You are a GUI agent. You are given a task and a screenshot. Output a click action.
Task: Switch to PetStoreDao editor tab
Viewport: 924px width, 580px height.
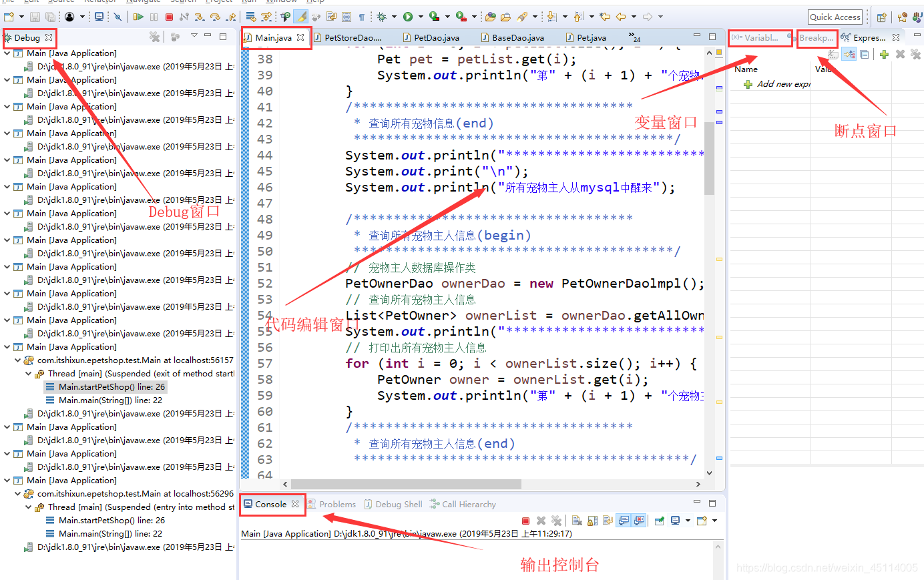347,38
